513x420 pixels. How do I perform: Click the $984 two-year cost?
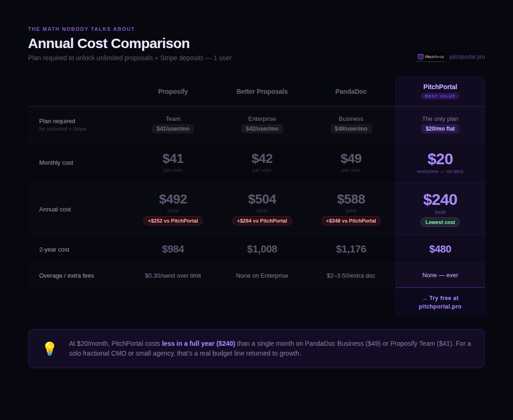coord(173,249)
